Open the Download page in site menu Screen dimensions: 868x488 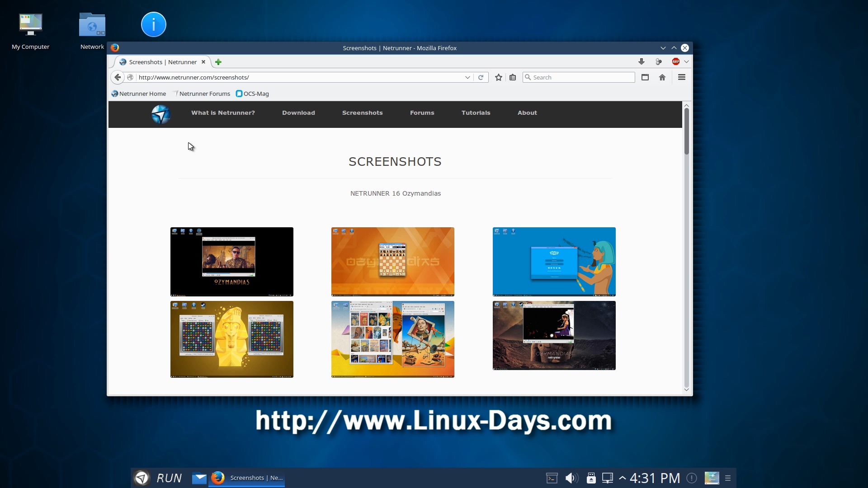[x=298, y=113]
